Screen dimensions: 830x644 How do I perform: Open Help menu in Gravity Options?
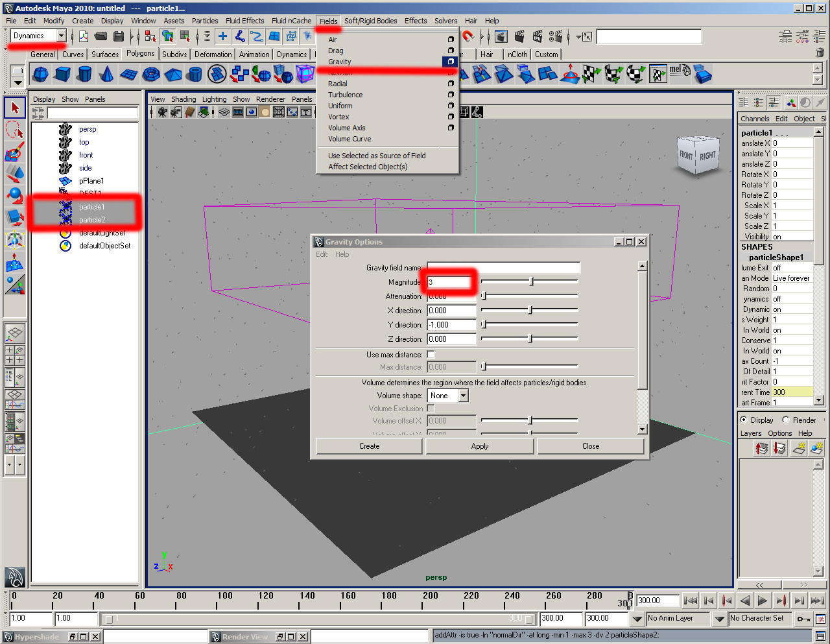click(x=342, y=254)
